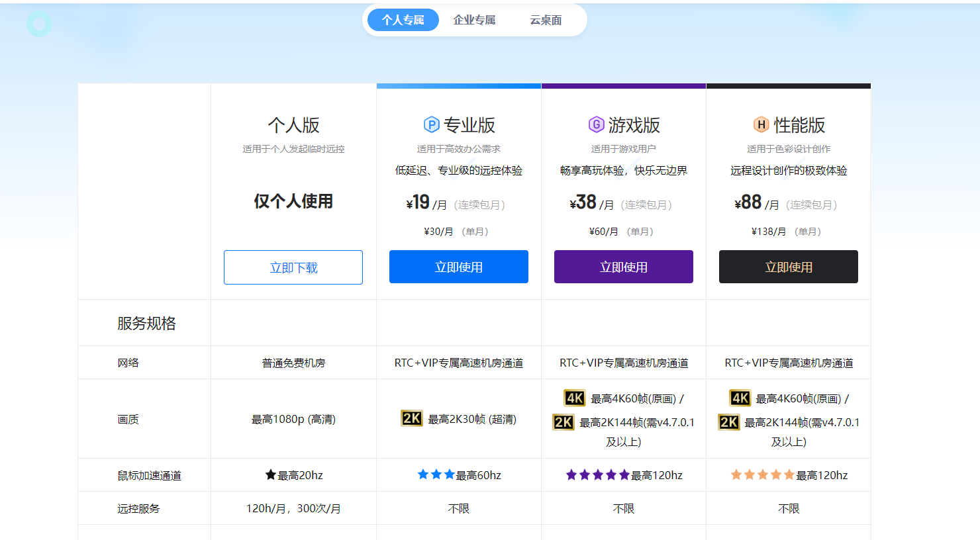Click the 2K badge in 专业版 画质 row
980x540 pixels.
(412, 418)
